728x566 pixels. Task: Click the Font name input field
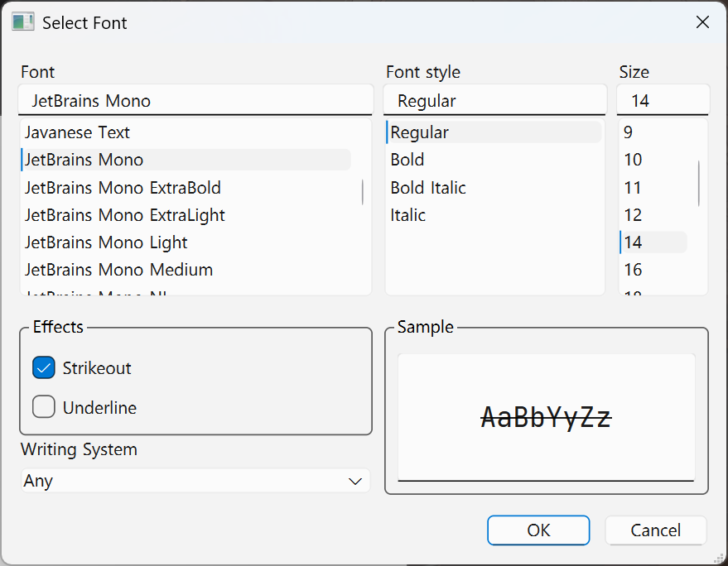click(195, 101)
